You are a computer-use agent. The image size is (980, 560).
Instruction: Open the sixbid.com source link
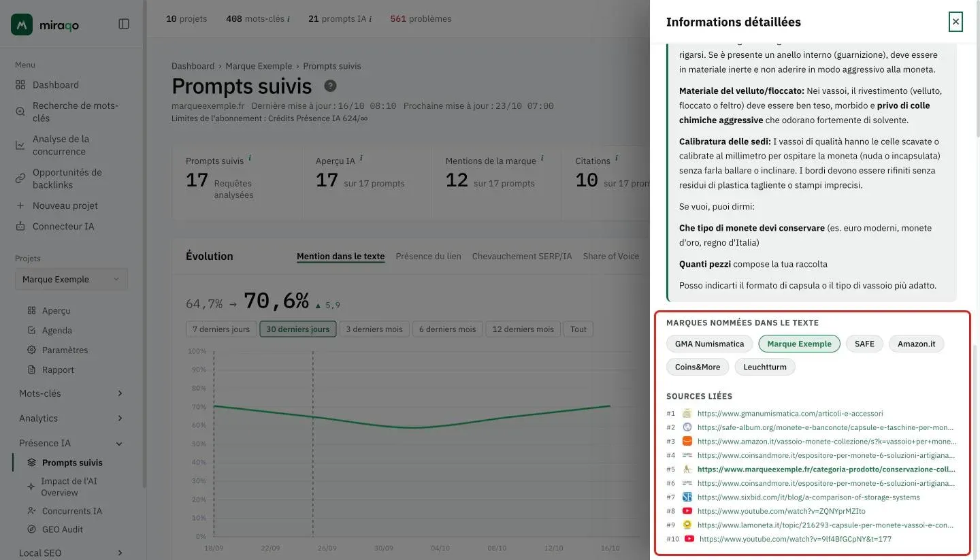pos(808,497)
